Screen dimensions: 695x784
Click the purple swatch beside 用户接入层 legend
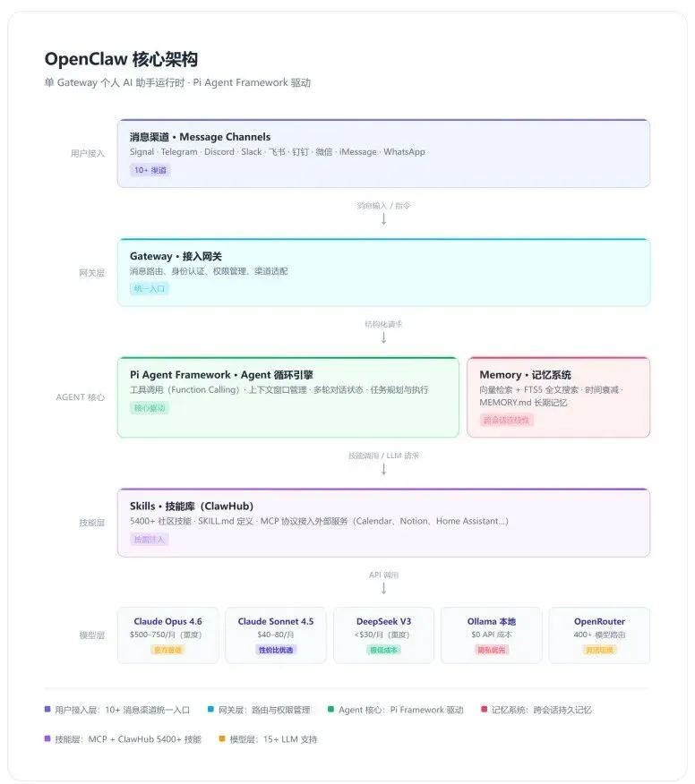[47, 709]
